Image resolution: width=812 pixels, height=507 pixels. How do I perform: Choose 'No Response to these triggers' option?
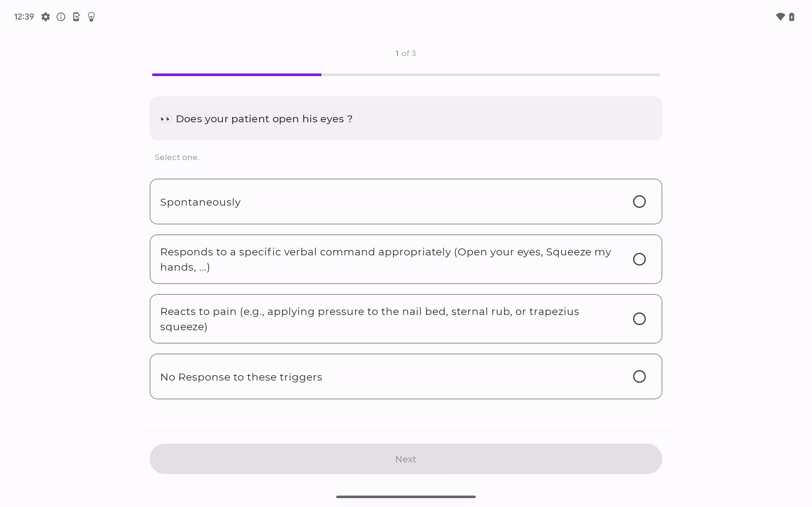coord(406,376)
